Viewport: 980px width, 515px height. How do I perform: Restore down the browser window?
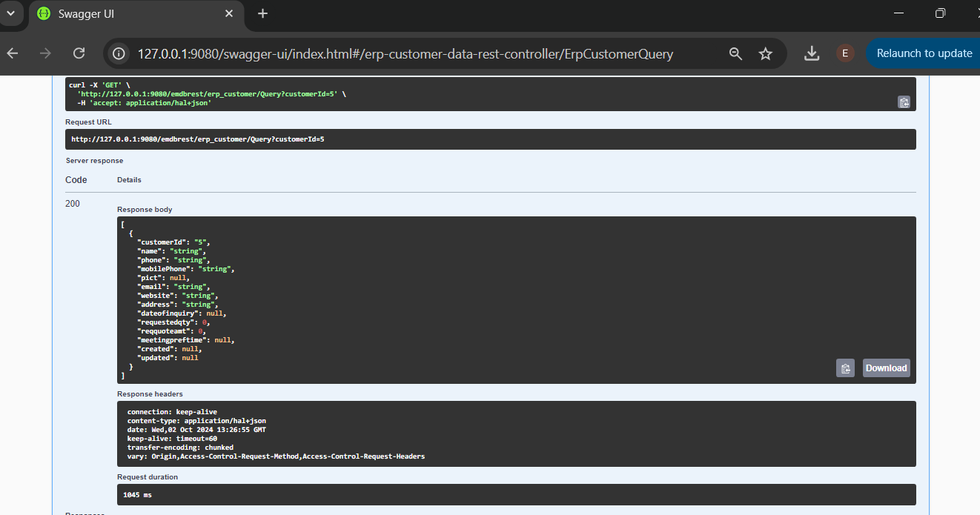pyautogui.click(x=940, y=13)
